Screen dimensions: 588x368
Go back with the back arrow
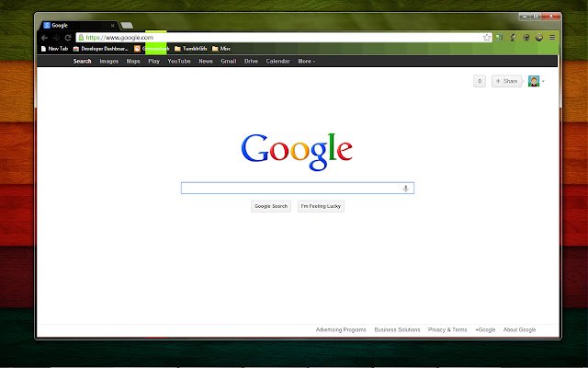pos(44,38)
